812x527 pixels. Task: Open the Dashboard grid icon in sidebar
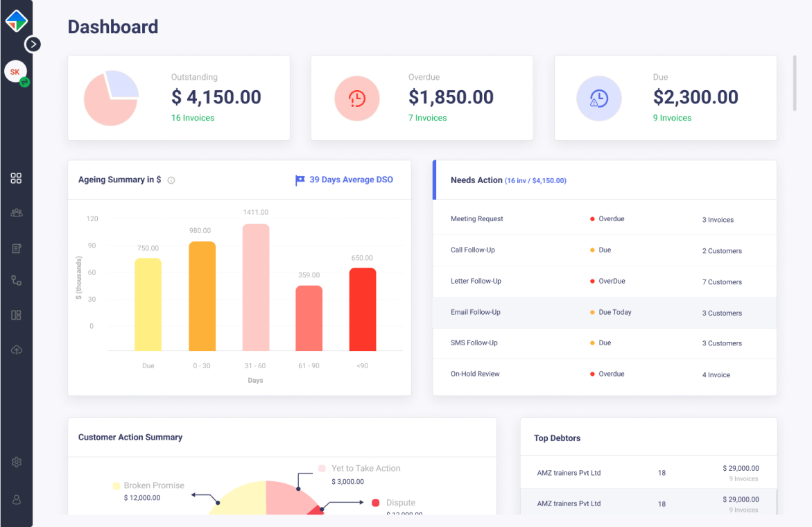point(16,178)
